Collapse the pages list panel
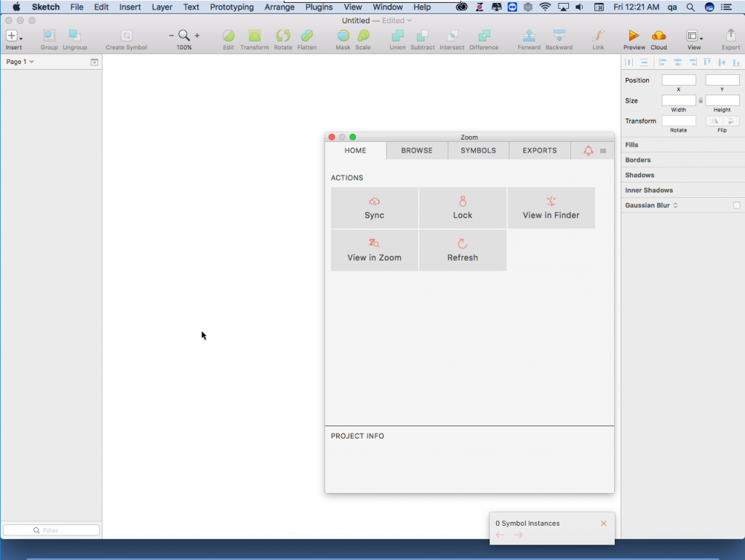Screen dimensions: 745x560 (95, 63)
